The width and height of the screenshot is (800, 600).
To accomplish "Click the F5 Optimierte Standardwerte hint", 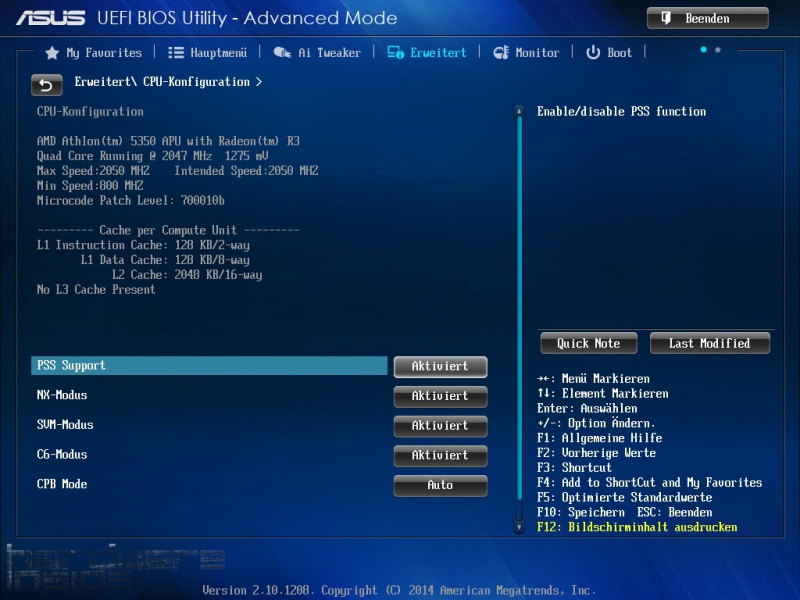I will pyautogui.click(x=624, y=497).
